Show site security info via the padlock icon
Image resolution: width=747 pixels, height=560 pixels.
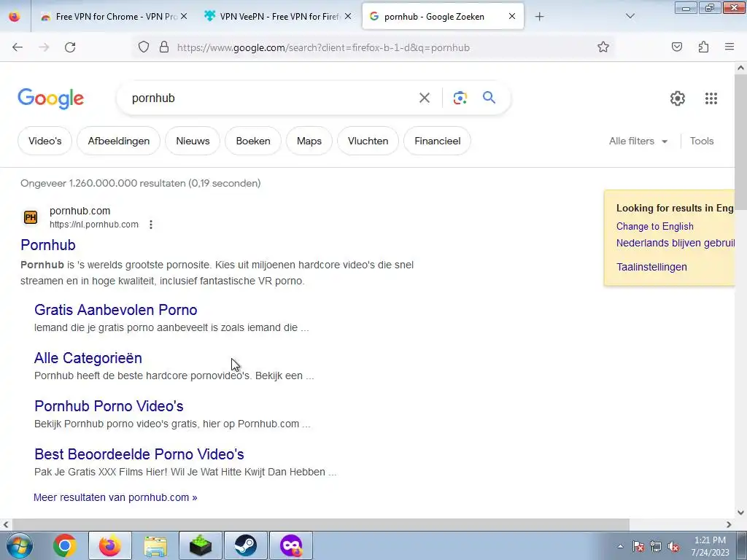point(164,47)
